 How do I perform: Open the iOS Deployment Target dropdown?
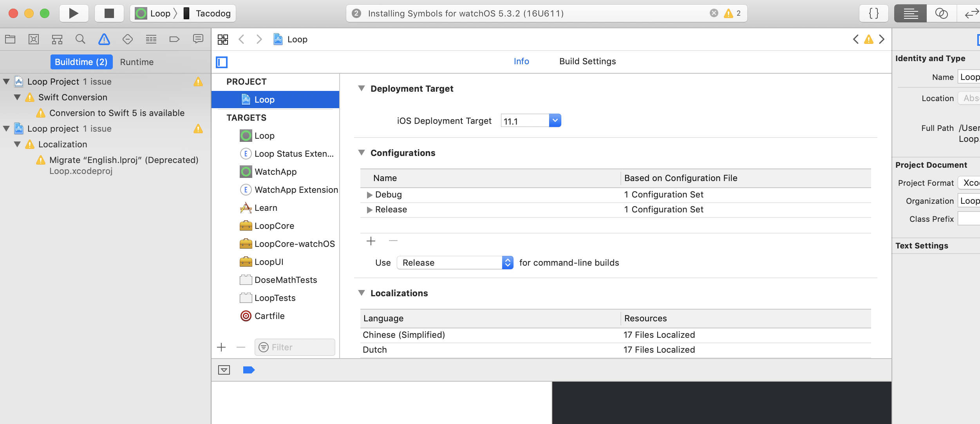pos(555,120)
